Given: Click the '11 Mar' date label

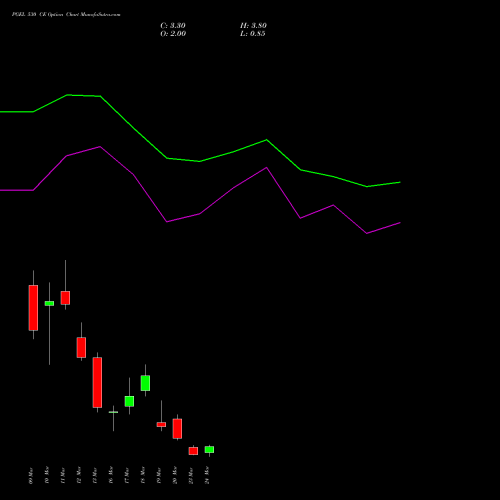Looking at the screenshot, I should 63,476.
